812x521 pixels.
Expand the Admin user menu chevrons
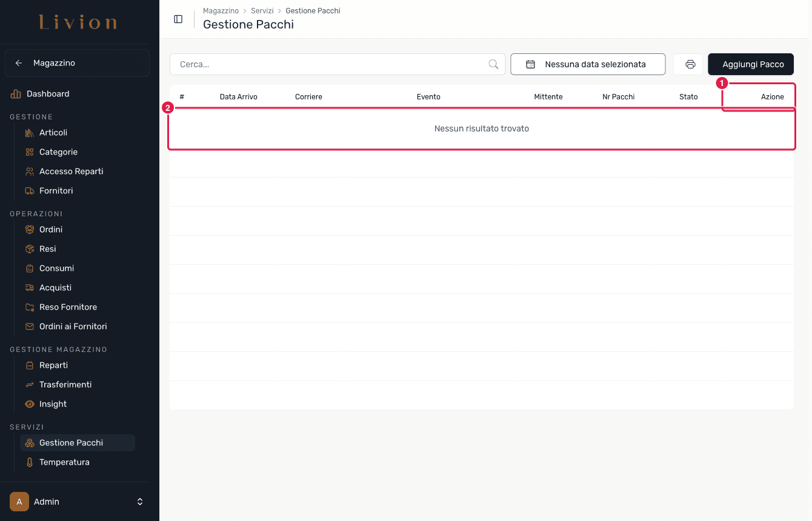[140, 502]
